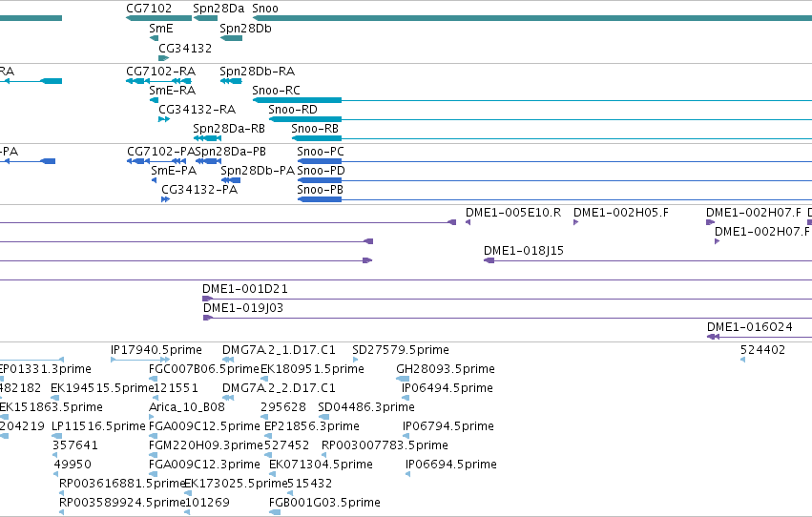The image size is (812, 517).
Task: Click the Snoo-RC transcript exon bar
Action: point(298,100)
